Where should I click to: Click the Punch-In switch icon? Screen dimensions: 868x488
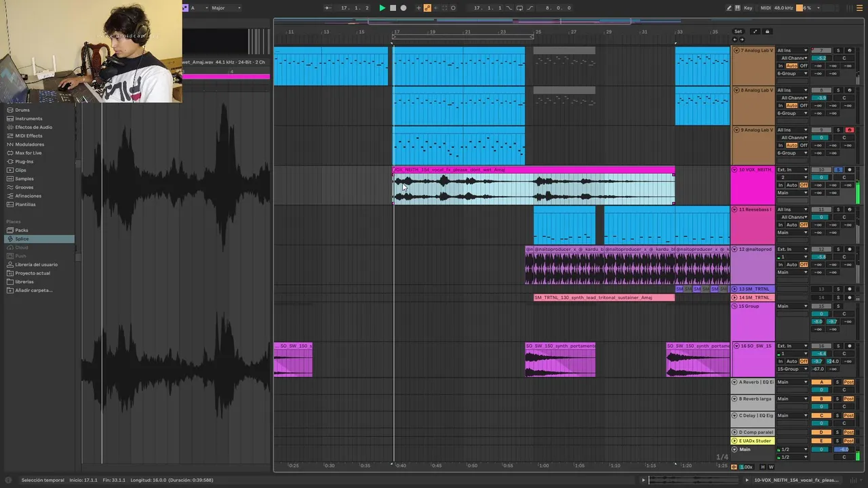click(x=509, y=8)
